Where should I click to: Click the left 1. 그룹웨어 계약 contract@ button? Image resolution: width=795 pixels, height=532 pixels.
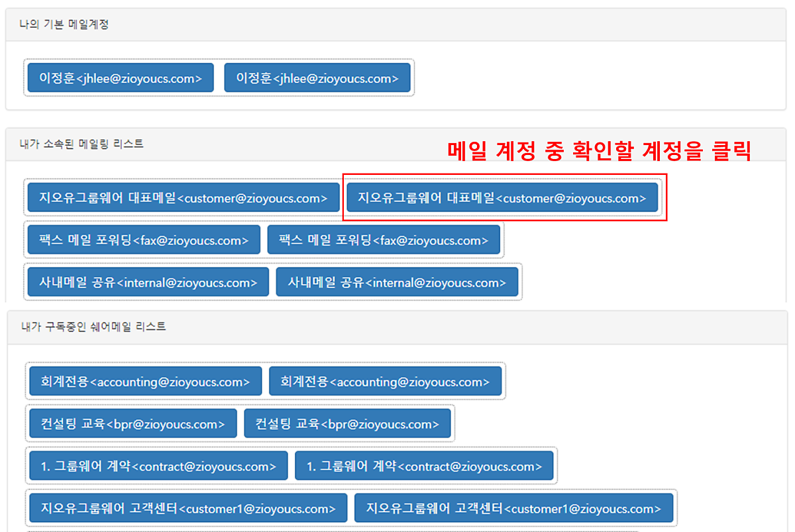158,466
